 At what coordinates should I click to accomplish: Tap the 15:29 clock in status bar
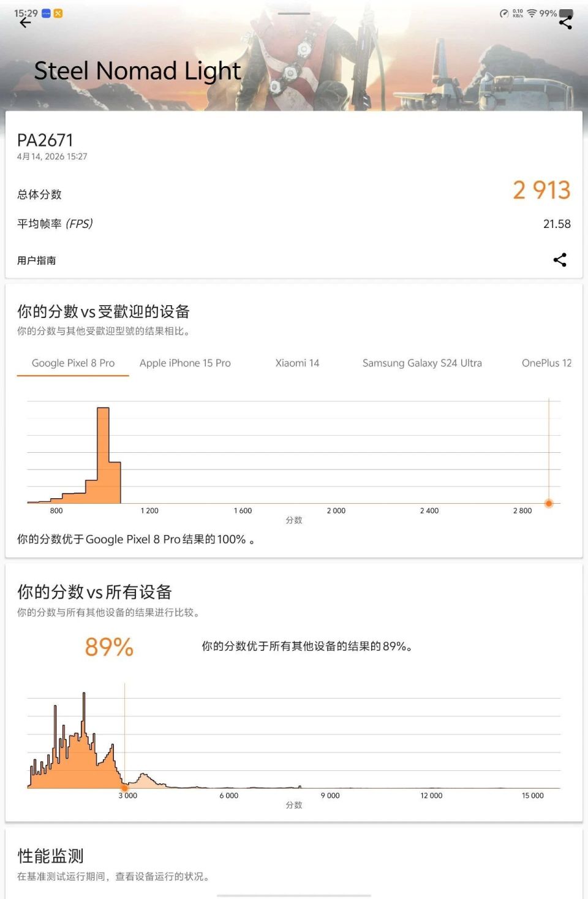[26, 13]
